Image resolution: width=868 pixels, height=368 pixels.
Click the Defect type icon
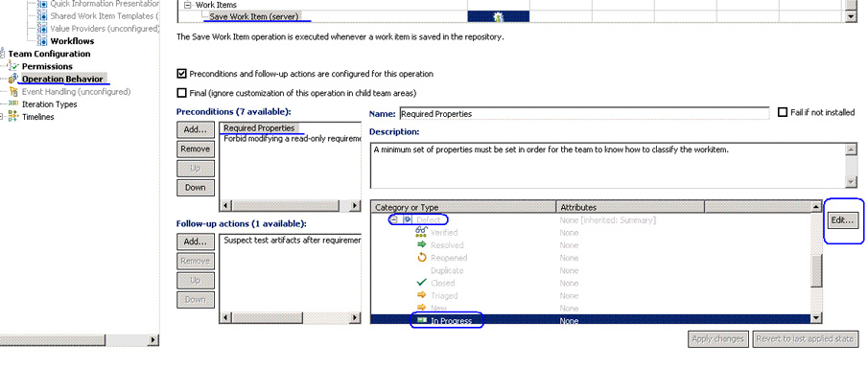tap(408, 219)
